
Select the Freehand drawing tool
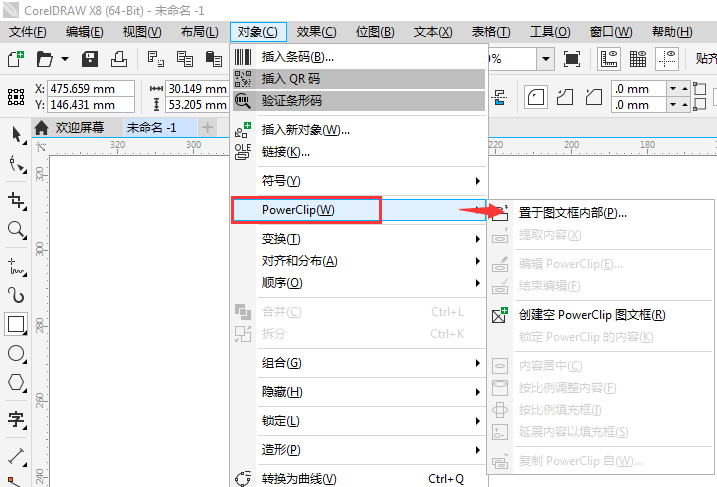coord(16,267)
